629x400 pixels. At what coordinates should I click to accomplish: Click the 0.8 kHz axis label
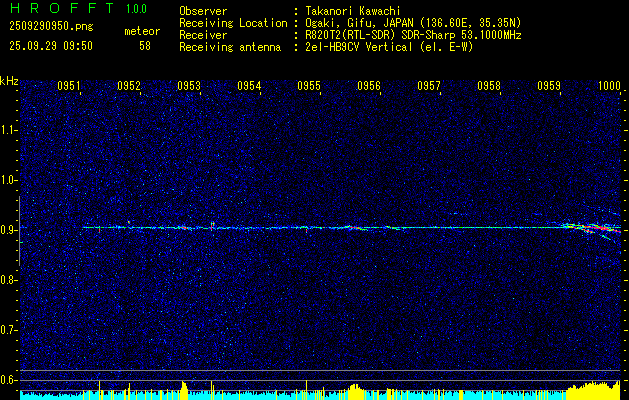[8, 280]
